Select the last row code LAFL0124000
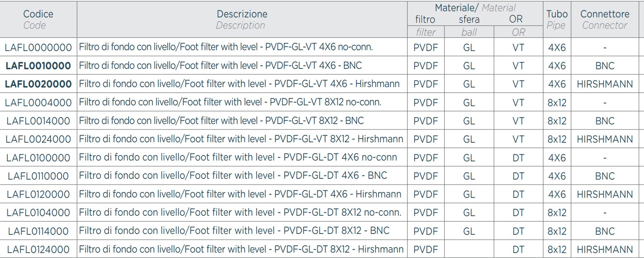 pyautogui.click(x=38, y=249)
